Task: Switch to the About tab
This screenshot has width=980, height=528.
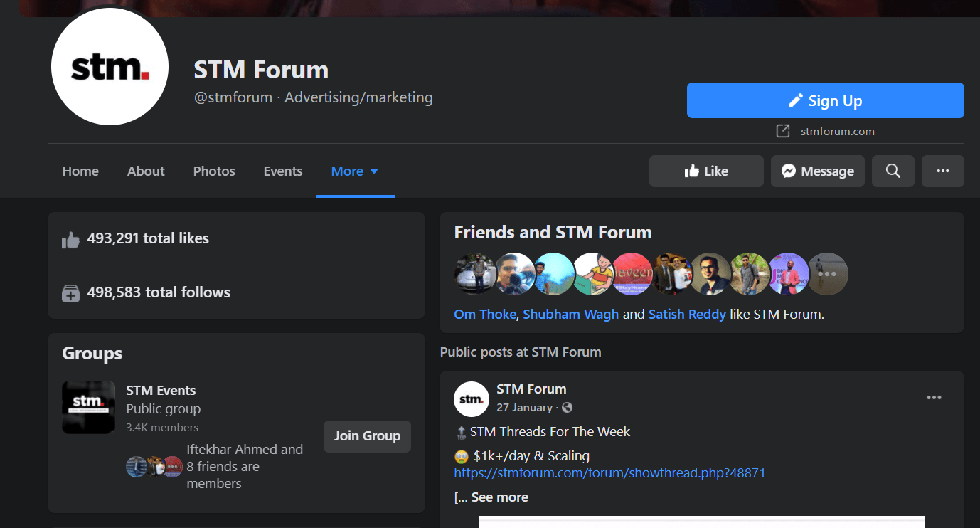Action: click(146, 171)
